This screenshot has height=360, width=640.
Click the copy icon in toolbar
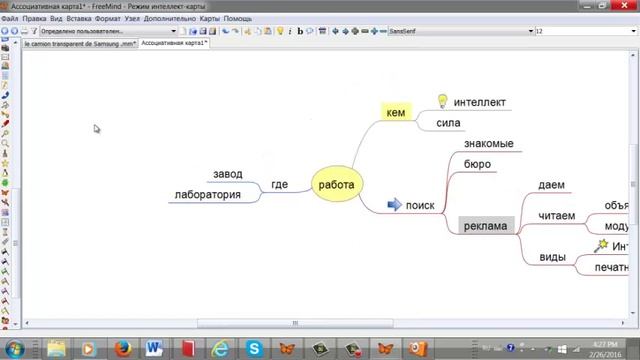258,31
